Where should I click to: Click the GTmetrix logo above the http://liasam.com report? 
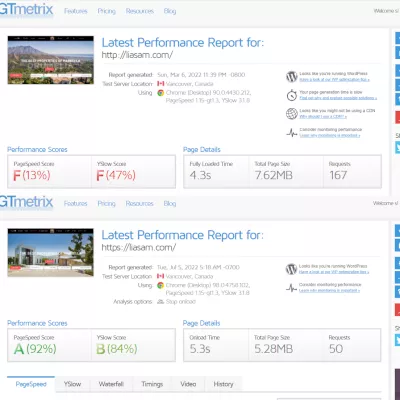(x=26, y=9)
